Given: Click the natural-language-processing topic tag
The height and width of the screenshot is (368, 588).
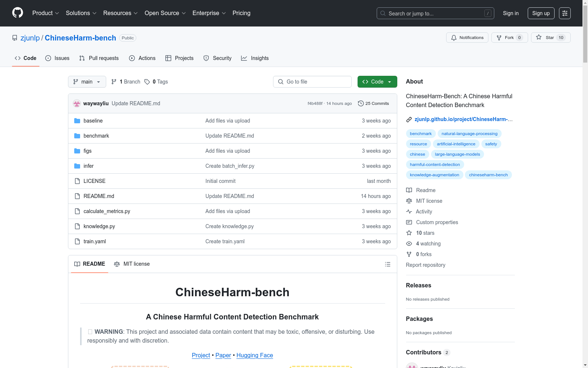Looking at the screenshot, I should pyautogui.click(x=469, y=134).
